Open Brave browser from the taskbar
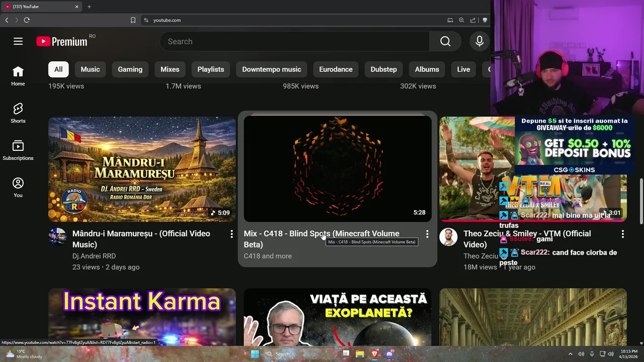644x362 pixels. coord(374,354)
